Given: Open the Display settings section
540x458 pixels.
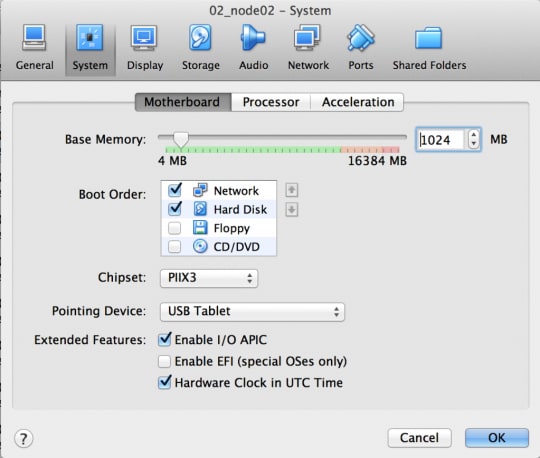Looking at the screenshot, I should pyautogui.click(x=145, y=48).
